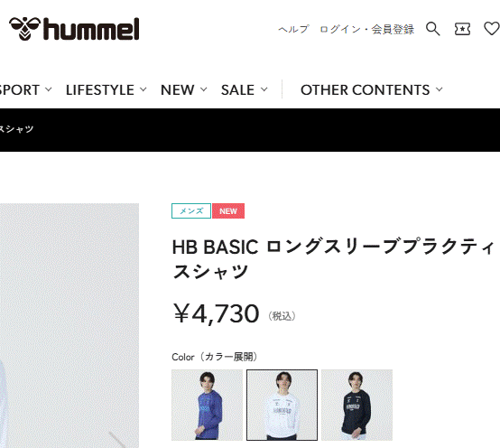Viewport: 500px width, 448px height.
Task: Open the favorites heart icon
Action: pos(492,29)
